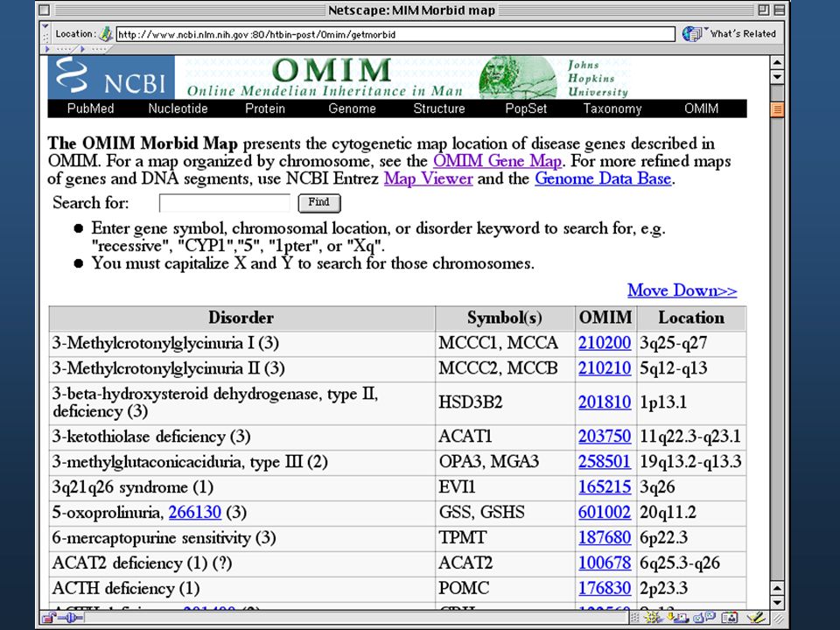Open OMIM entry 601002
The height and width of the screenshot is (630, 840).
[605, 513]
